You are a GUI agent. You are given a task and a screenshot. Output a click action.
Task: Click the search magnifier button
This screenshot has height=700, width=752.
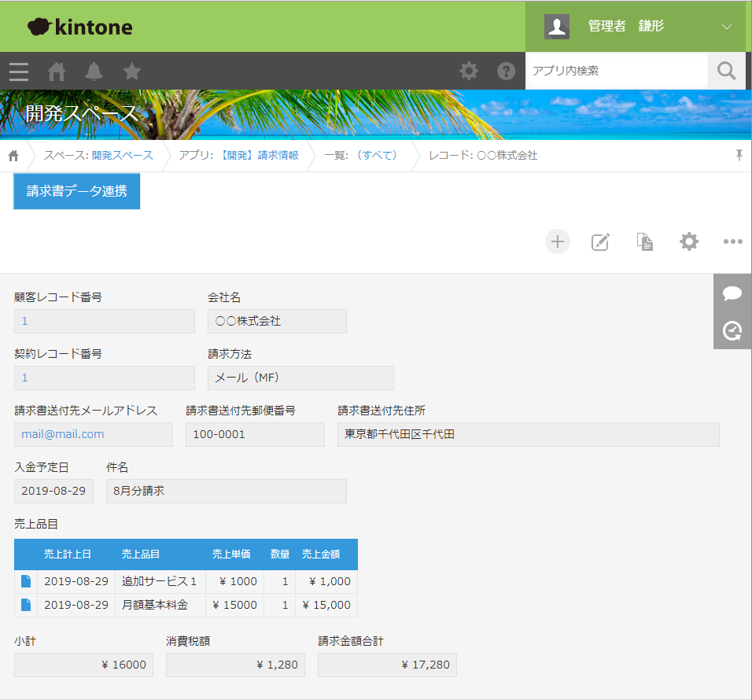pos(727,71)
